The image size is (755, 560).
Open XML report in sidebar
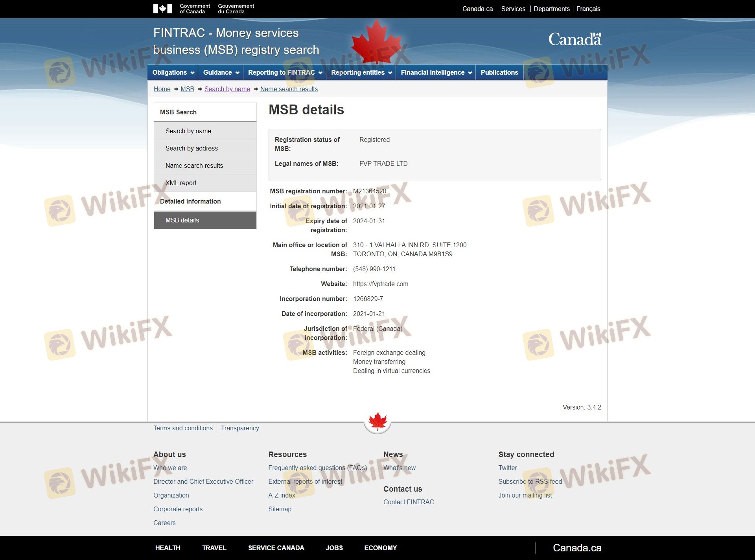pyautogui.click(x=205, y=183)
